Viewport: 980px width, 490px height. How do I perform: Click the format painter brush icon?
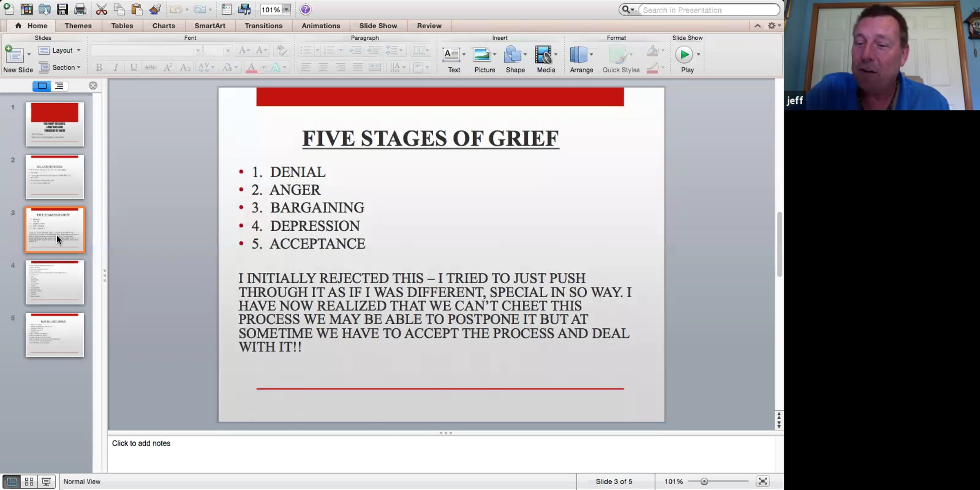[x=155, y=9]
